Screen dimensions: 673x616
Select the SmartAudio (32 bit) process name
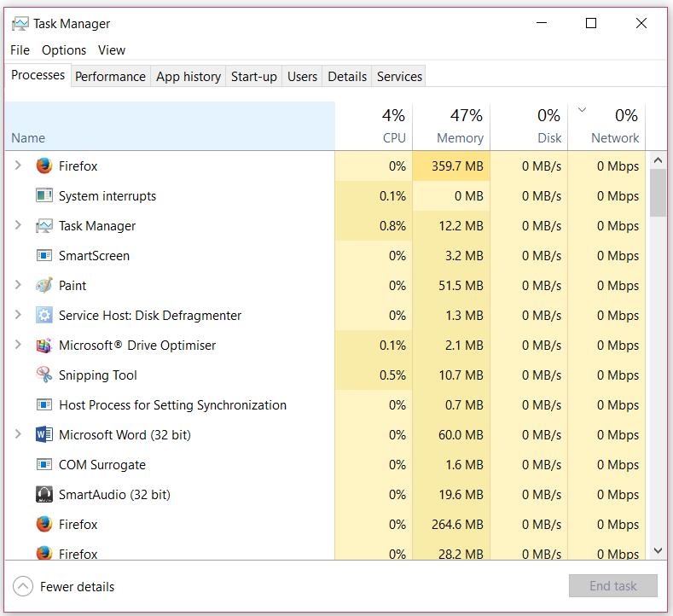(114, 495)
